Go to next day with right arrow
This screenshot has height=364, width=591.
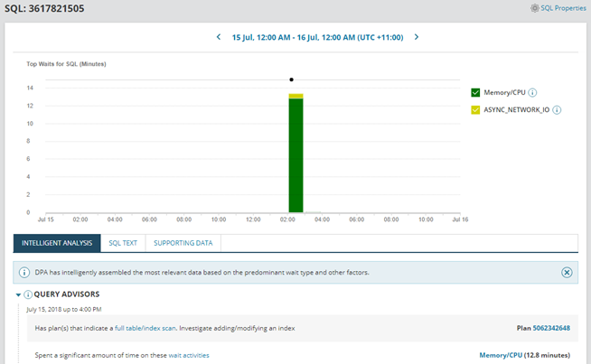click(416, 37)
